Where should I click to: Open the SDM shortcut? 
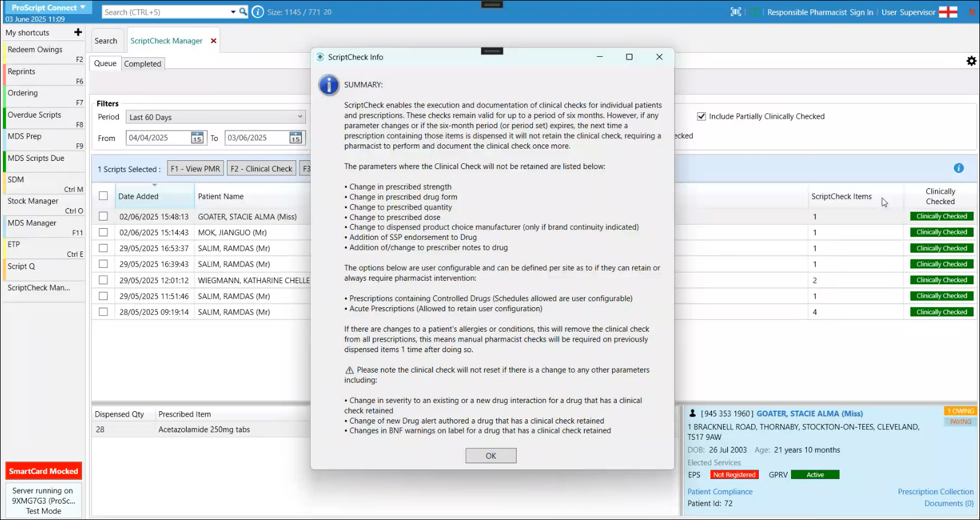click(x=44, y=184)
